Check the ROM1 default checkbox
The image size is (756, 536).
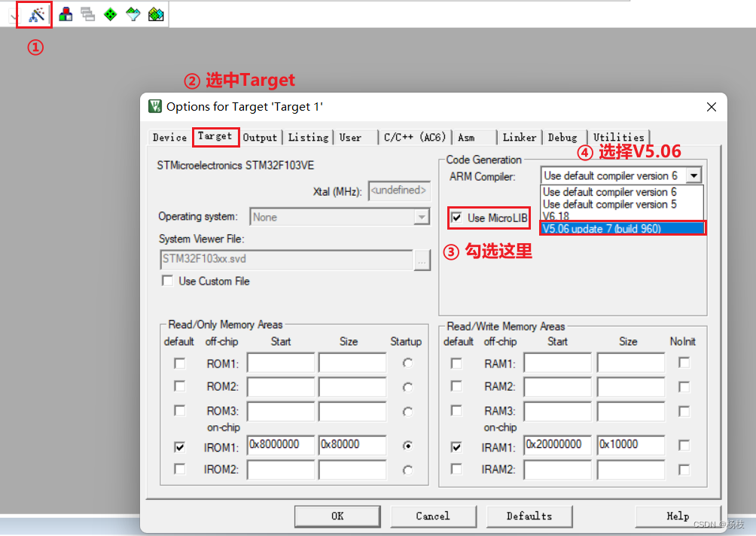[180, 363]
